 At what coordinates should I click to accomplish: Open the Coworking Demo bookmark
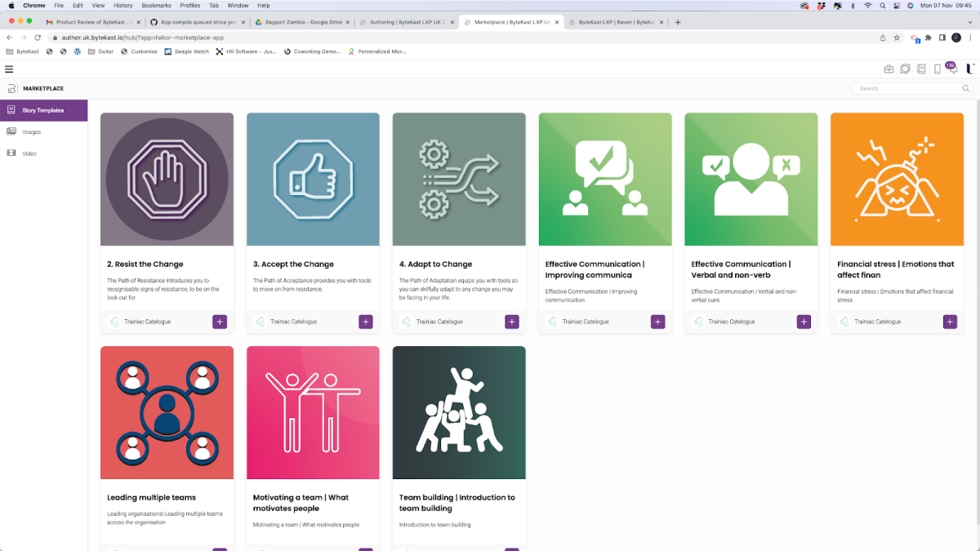point(313,51)
